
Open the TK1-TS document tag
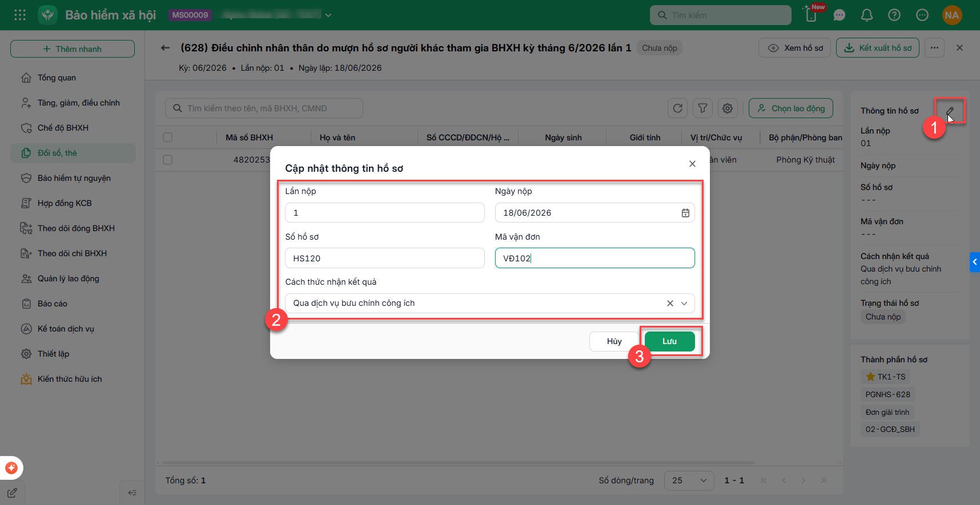click(x=886, y=377)
